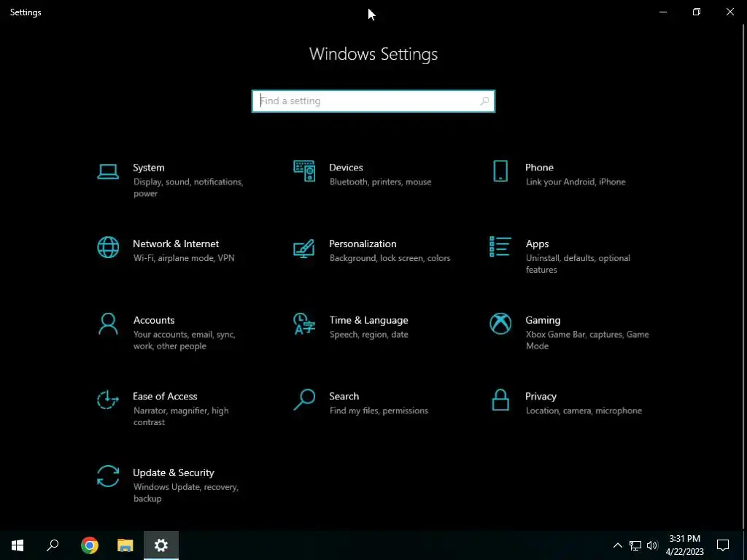Show hidden system tray icons
The image size is (747, 560).
[x=617, y=545]
